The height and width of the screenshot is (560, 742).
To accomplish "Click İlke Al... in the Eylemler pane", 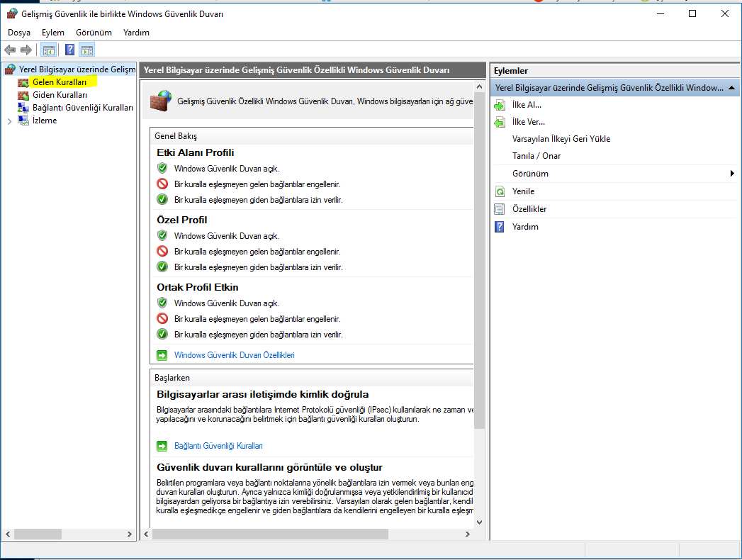I will pos(527,105).
